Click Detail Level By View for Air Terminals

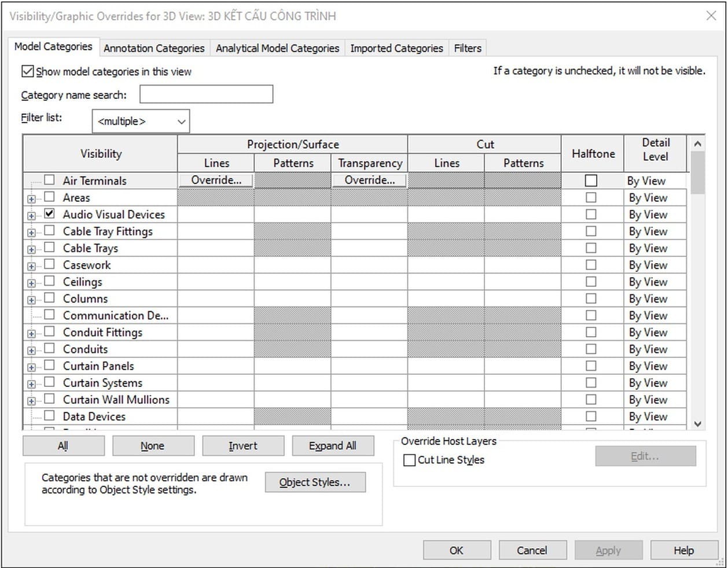(655, 180)
